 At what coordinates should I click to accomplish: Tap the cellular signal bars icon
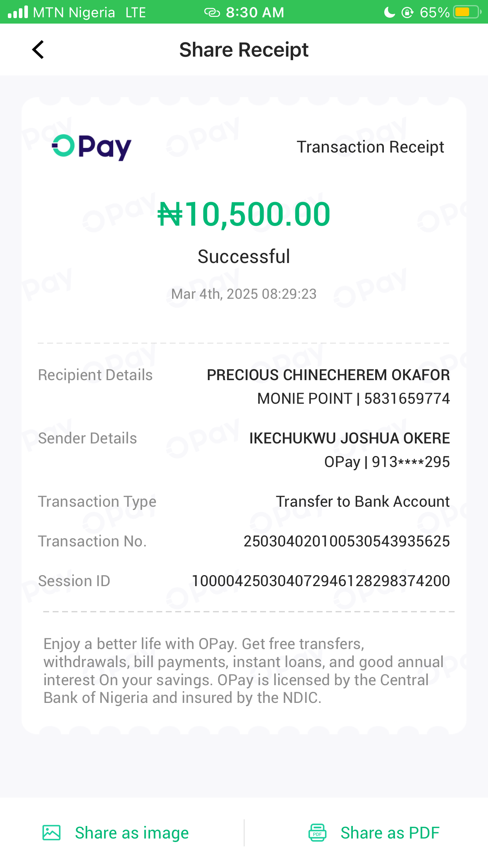point(18,12)
